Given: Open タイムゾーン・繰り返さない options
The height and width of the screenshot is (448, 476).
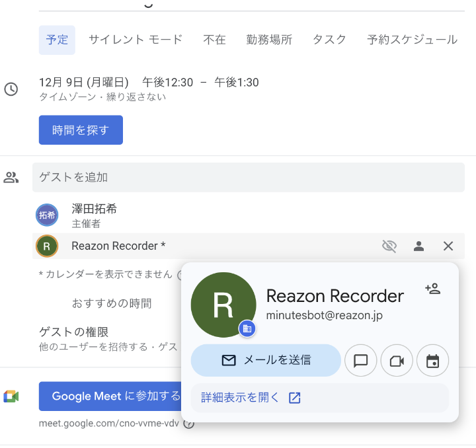Looking at the screenshot, I should (102, 96).
